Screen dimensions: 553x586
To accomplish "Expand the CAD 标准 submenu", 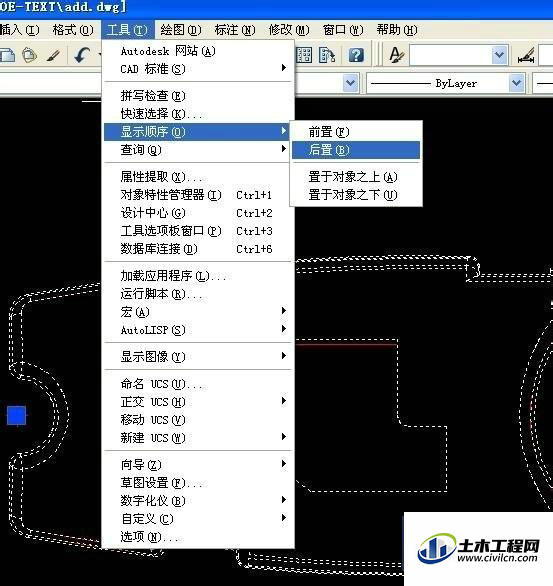I will tap(284, 68).
